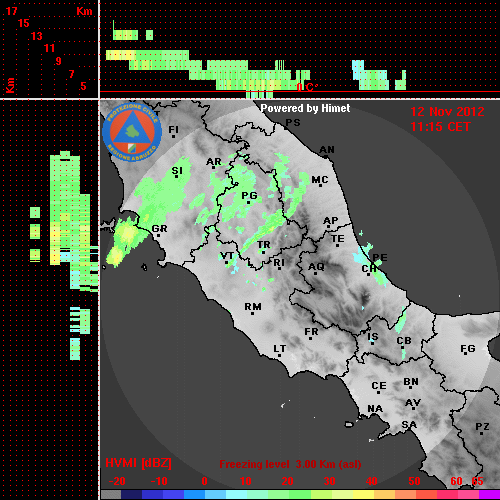The height and width of the screenshot is (500, 500).
Task: Click the AV city label
Action: [413, 403]
